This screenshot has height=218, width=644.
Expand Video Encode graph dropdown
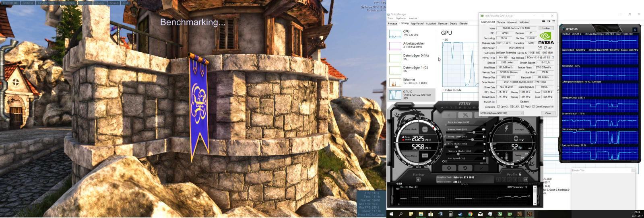[444, 90]
